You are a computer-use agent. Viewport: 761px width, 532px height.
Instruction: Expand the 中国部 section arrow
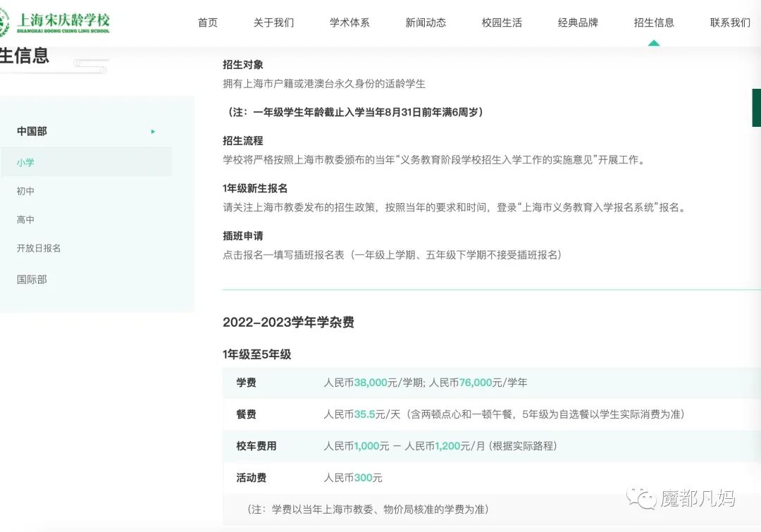(153, 131)
